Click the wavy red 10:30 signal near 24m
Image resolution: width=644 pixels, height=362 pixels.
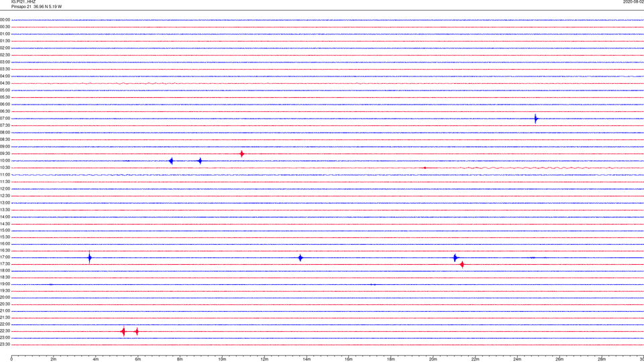(x=538, y=168)
